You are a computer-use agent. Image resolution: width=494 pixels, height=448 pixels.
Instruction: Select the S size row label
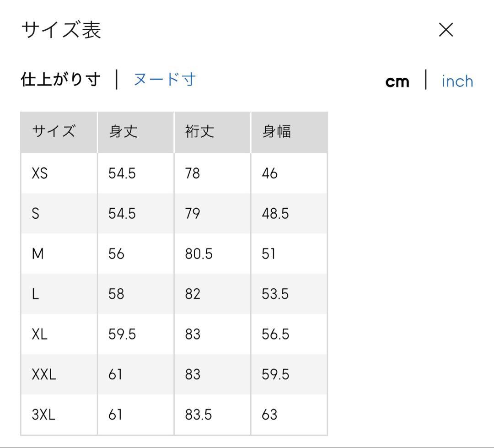[x=36, y=214]
